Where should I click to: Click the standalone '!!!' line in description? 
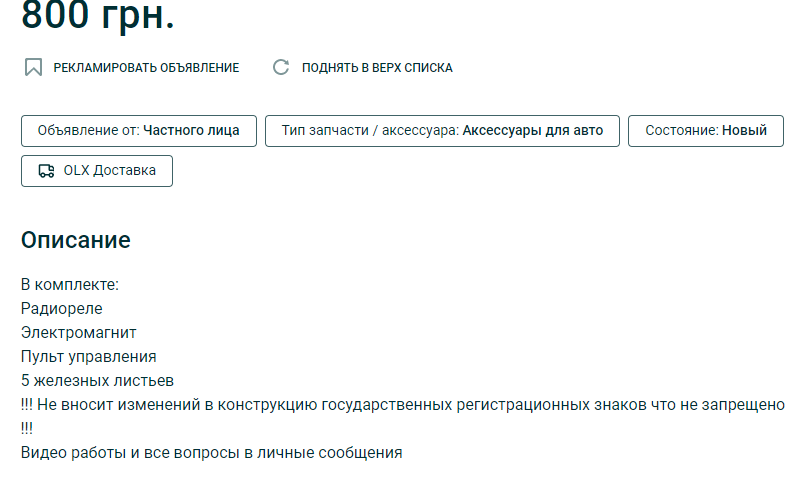[27, 429]
